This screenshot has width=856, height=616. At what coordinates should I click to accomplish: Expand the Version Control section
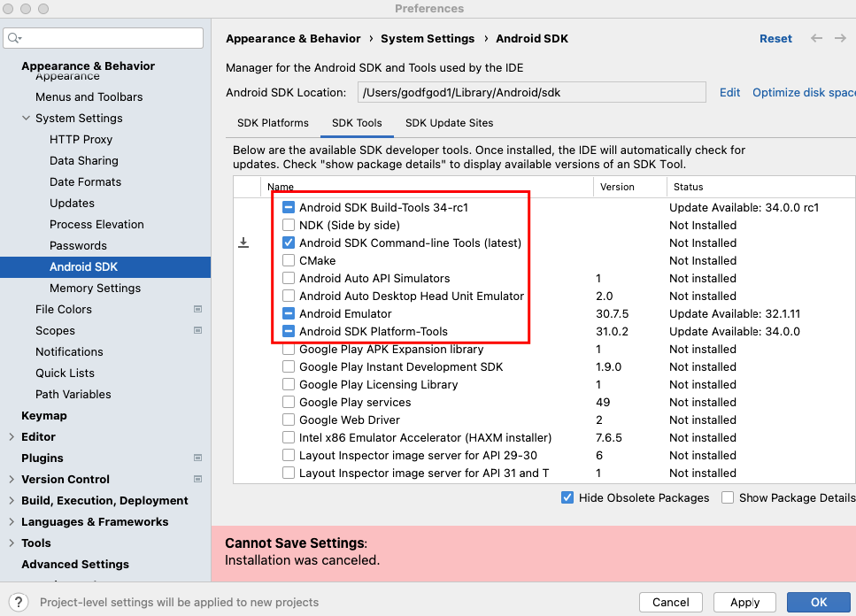point(12,479)
